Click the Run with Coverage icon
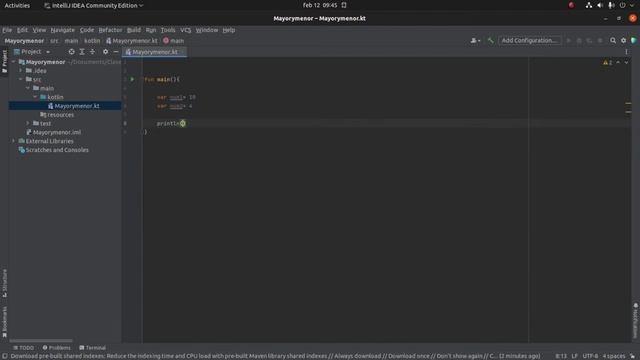 589,40
